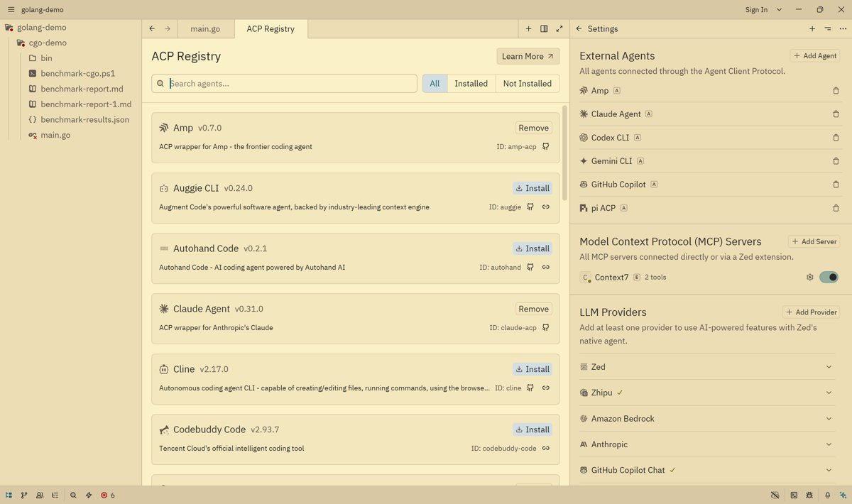Focus the Search agents input field
Viewport: 852px width, 504px height.
pos(291,84)
